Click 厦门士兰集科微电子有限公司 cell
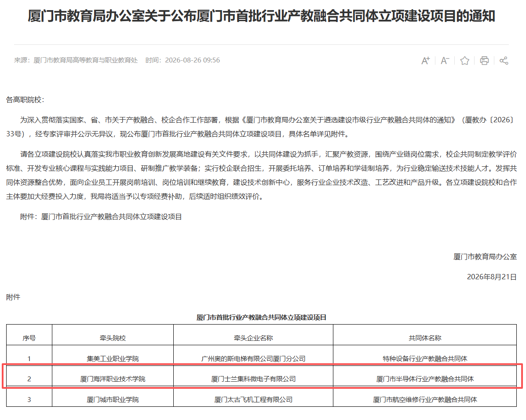 click(253, 379)
